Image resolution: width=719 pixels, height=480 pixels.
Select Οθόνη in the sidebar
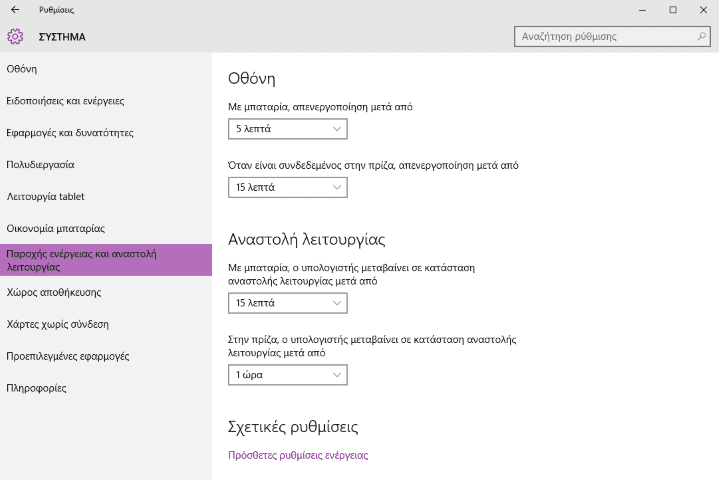[x=22, y=69]
